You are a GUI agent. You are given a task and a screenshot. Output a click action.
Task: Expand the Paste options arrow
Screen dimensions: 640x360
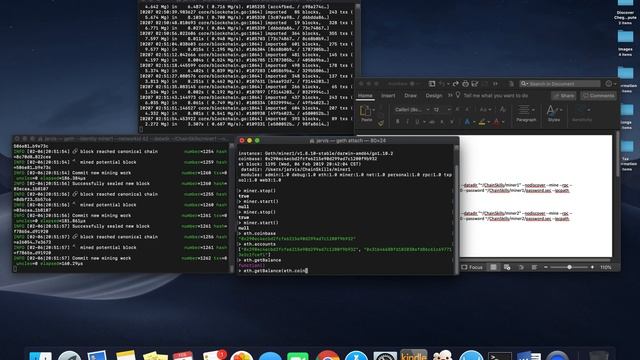click(x=373, y=109)
